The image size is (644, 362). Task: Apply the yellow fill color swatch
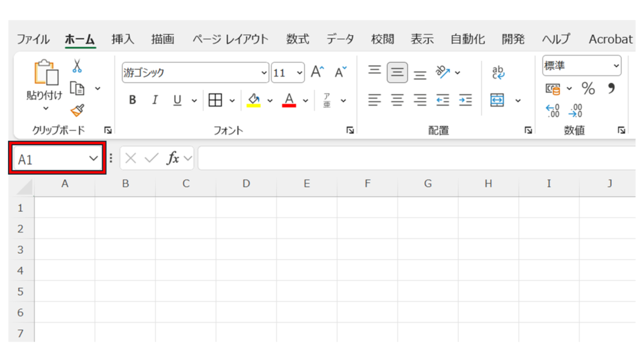[253, 100]
